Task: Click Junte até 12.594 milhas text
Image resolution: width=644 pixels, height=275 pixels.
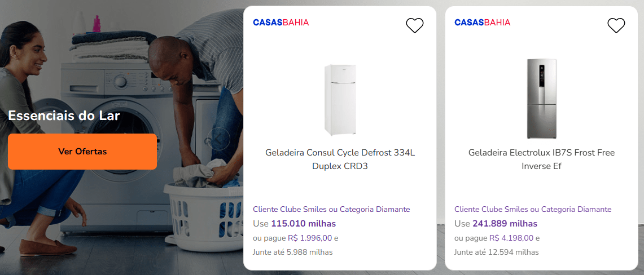Action: point(496,252)
